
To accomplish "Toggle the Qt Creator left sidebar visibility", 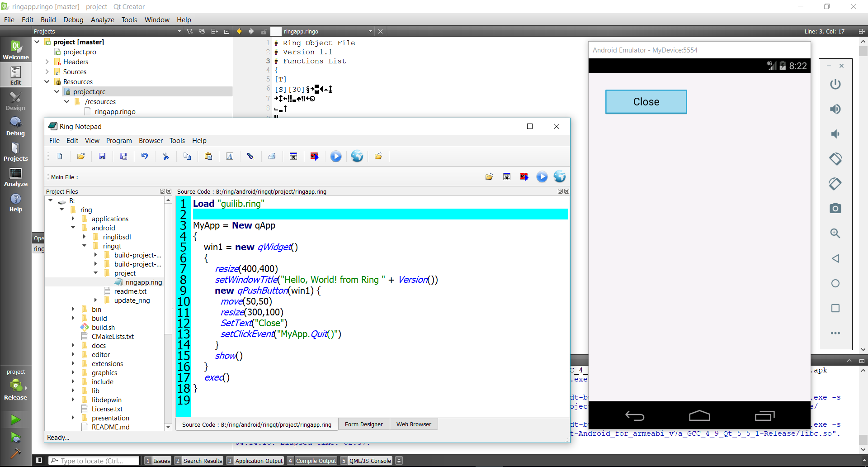I will (39, 460).
